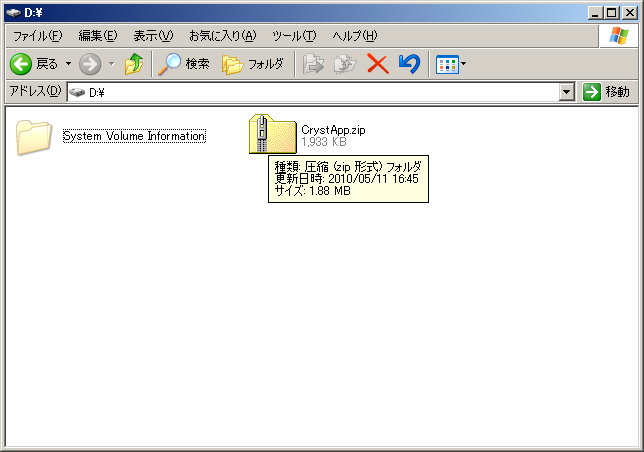Image resolution: width=644 pixels, height=452 pixels.
Task: Open the ファイル(F) menu
Action: point(37,36)
